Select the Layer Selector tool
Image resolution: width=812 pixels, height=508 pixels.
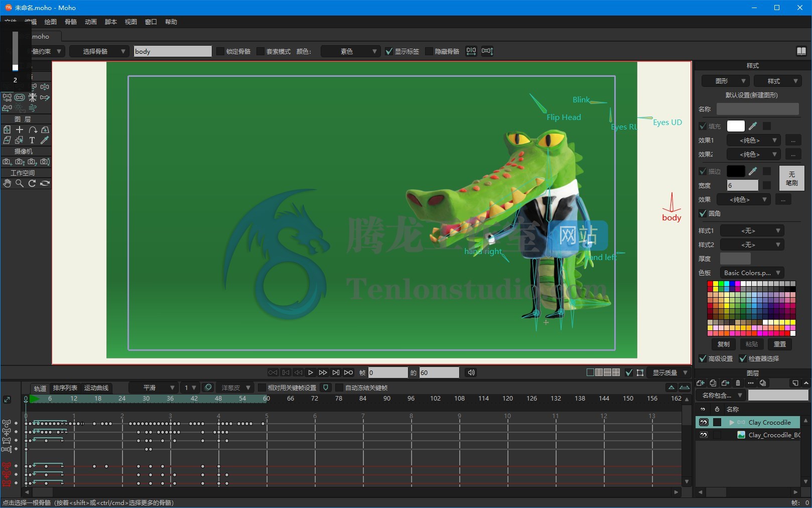pyautogui.click(x=19, y=140)
